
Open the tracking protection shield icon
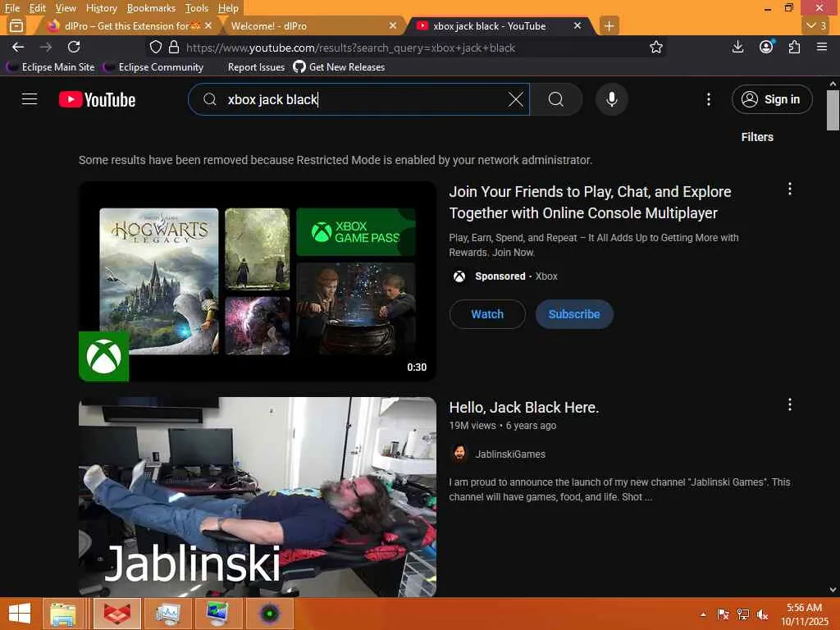(x=155, y=47)
